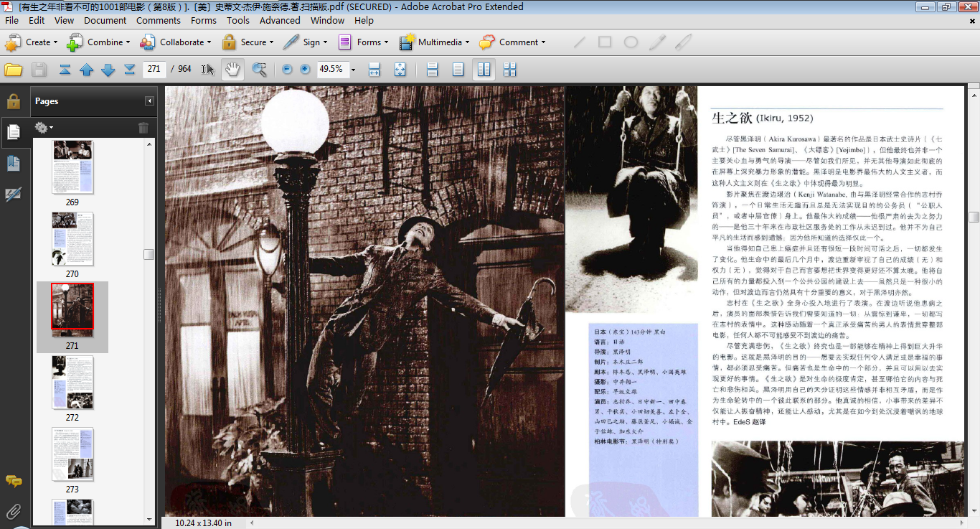The width and height of the screenshot is (980, 529).
Task: Click the zoom percentage field
Action: (x=331, y=69)
